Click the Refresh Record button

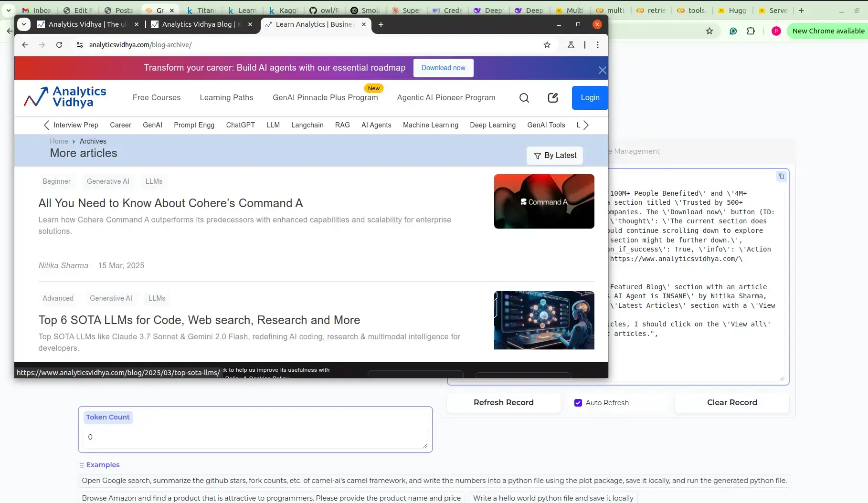click(503, 403)
